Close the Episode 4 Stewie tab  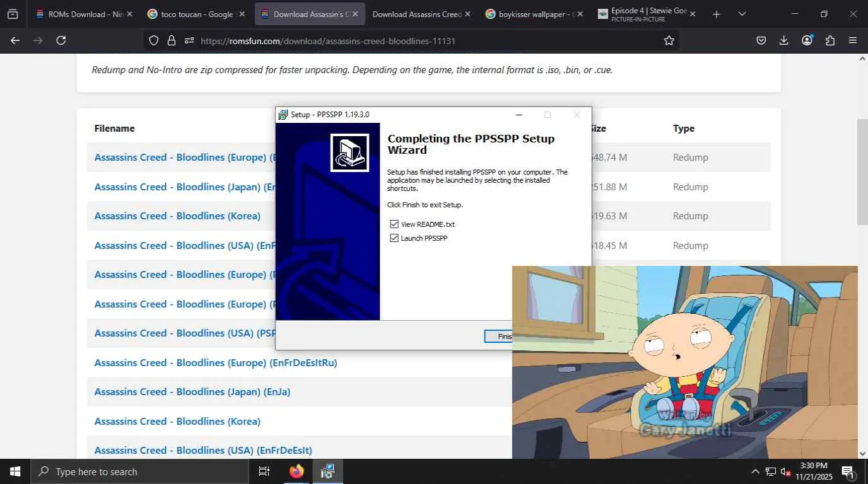tap(693, 14)
